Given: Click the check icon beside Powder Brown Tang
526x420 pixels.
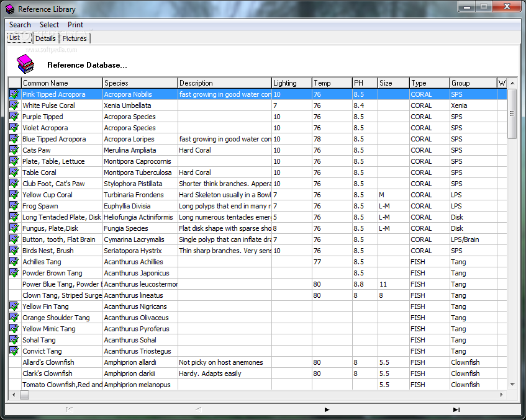Looking at the screenshot, I should point(14,273).
